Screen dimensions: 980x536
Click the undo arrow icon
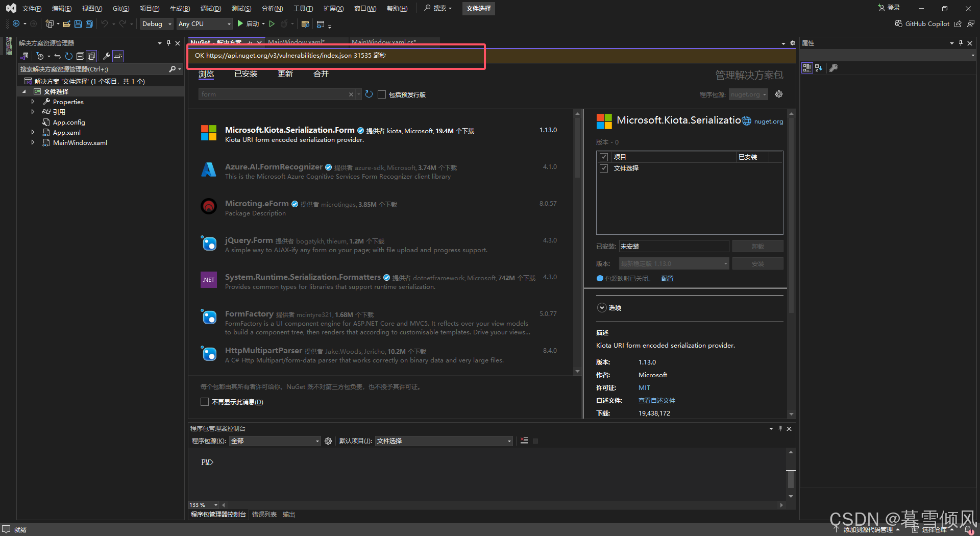coord(105,23)
